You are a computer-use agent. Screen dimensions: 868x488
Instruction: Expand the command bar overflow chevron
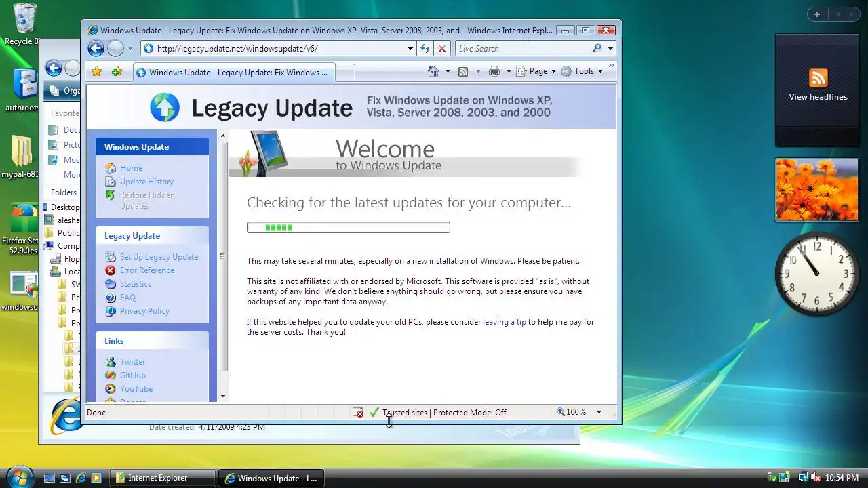click(611, 66)
